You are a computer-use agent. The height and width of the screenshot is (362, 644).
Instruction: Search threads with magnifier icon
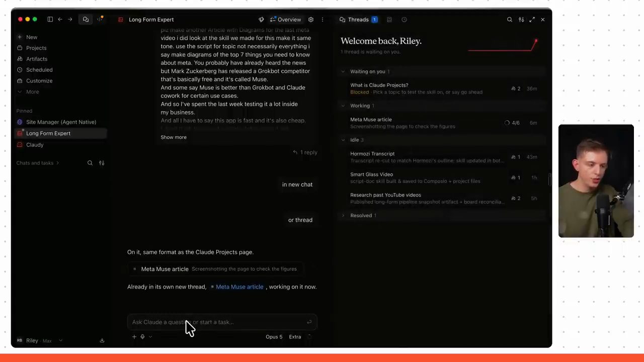coord(510,20)
